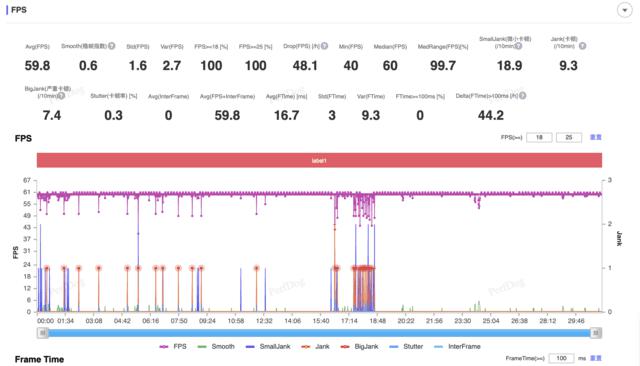Screen dimensions: 640x366
Task: Toggle the InterFrame series in the legend
Action: coord(457,346)
